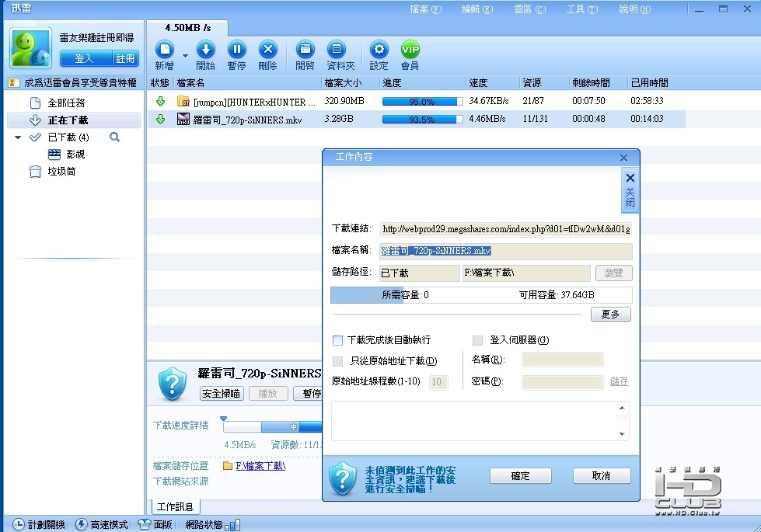Open the 工具(T) menu

tap(582, 9)
